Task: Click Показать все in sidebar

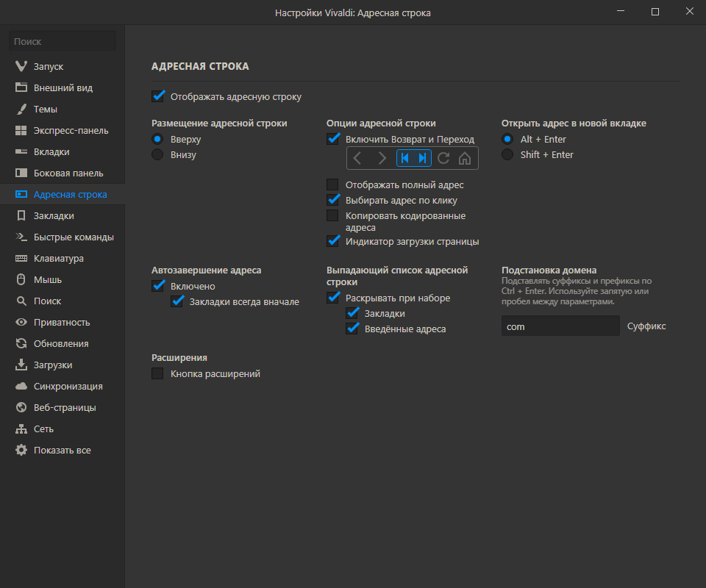Action: (x=62, y=450)
